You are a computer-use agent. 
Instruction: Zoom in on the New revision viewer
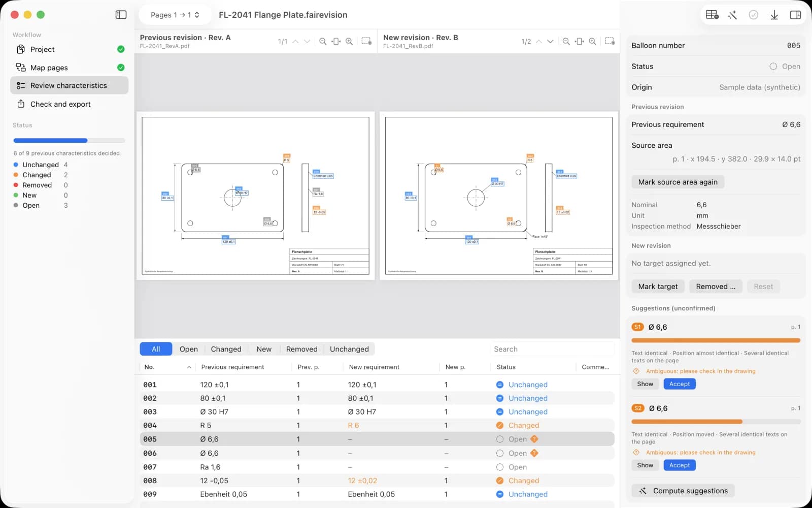pyautogui.click(x=592, y=41)
